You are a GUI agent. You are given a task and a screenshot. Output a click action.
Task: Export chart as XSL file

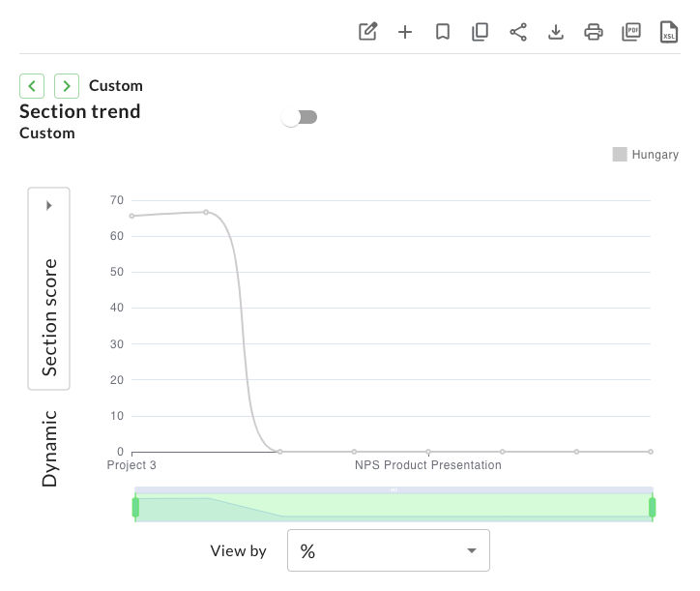pyautogui.click(x=669, y=32)
